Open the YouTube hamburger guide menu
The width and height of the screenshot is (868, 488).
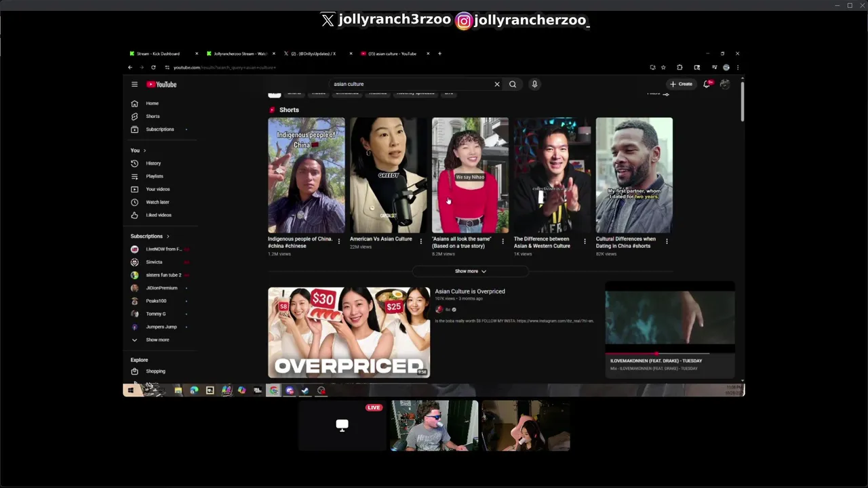coord(134,85)
